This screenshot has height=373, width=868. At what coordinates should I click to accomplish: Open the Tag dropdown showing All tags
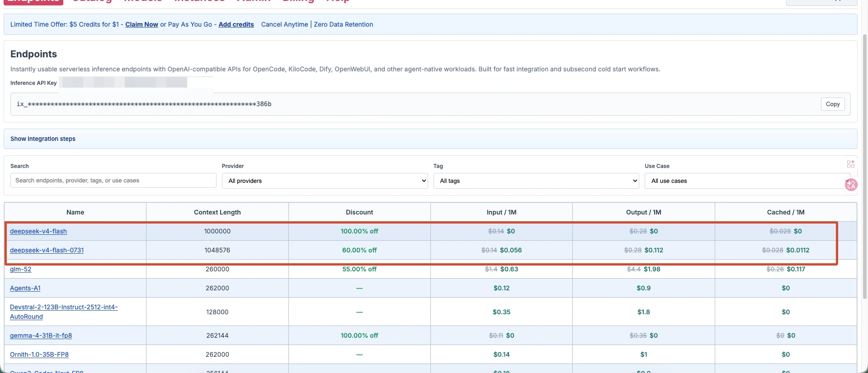pyautogui.click(x=536, y=181)
